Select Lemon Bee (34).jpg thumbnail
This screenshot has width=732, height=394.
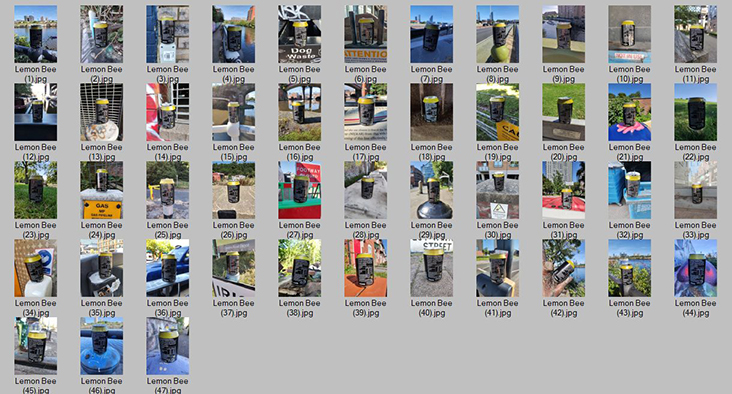point(35,268)
